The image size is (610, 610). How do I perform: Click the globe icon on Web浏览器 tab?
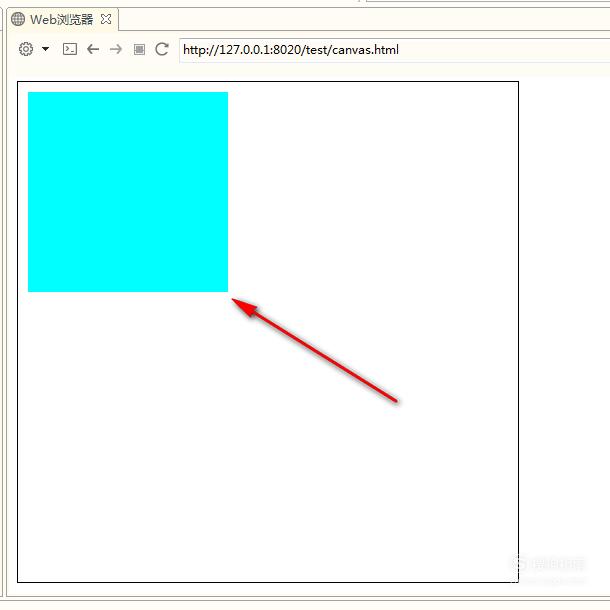[x=18, y=19]
